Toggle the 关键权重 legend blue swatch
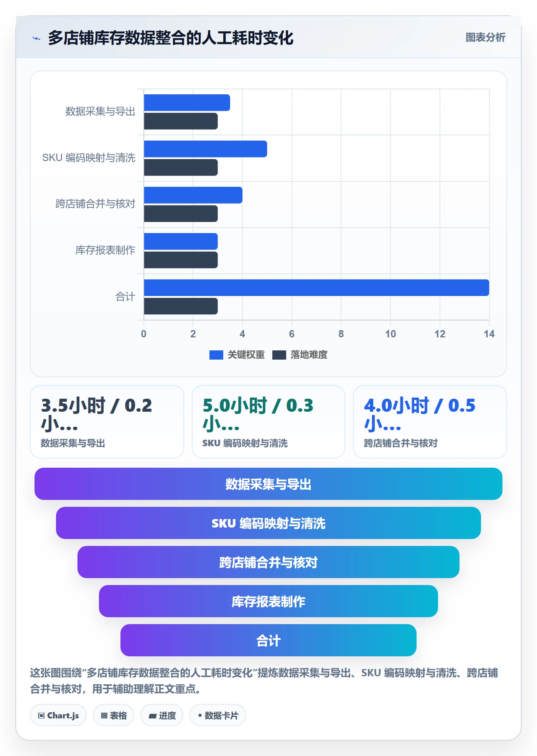The width and height of the screenshot is (537, 756). tap(216, 355)
